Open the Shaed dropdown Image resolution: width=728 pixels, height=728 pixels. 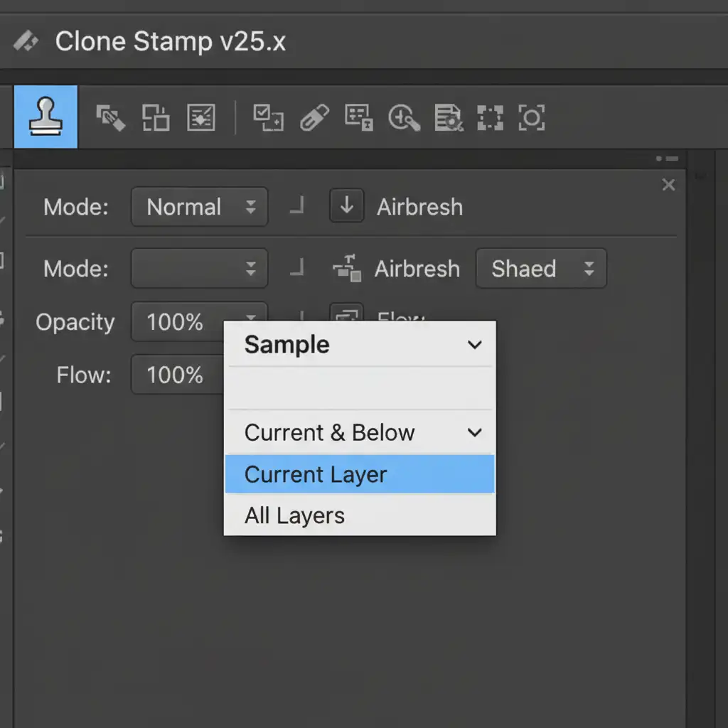540,269
